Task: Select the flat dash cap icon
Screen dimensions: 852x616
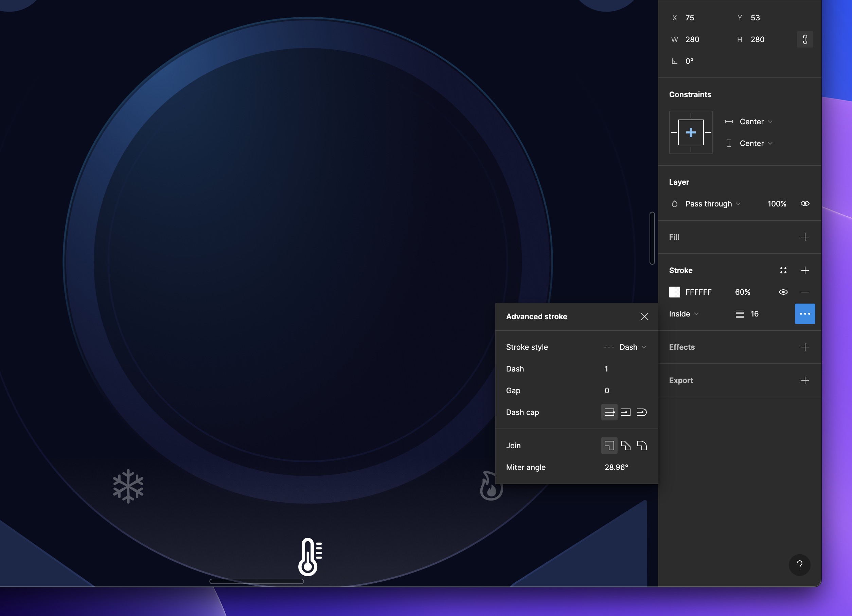Action: tap(609, 412)
